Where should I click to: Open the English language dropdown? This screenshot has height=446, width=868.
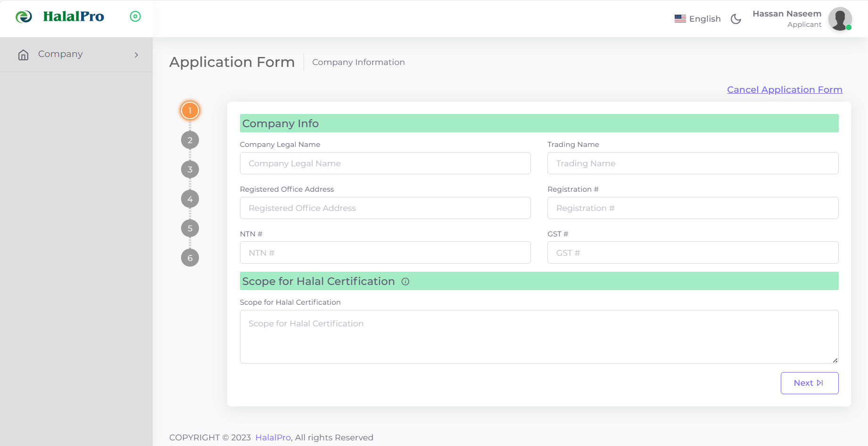coord(698,19)
